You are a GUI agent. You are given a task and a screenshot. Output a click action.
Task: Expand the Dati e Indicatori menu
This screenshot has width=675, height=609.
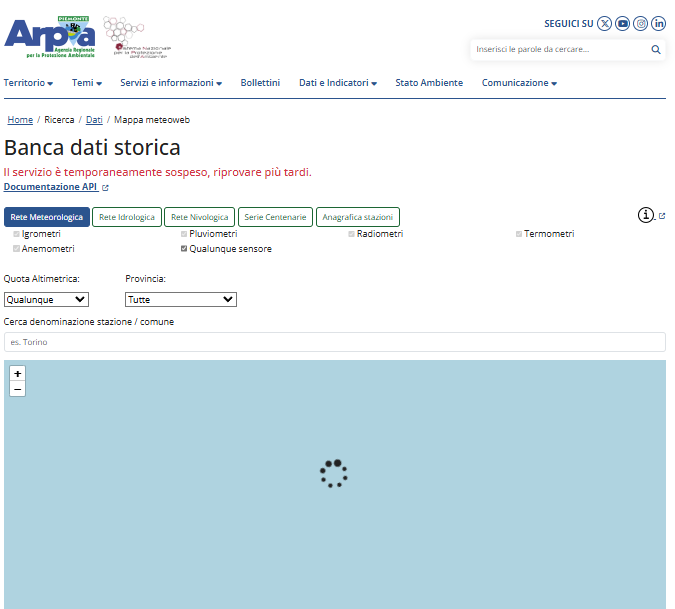click(x=338, y=83)
